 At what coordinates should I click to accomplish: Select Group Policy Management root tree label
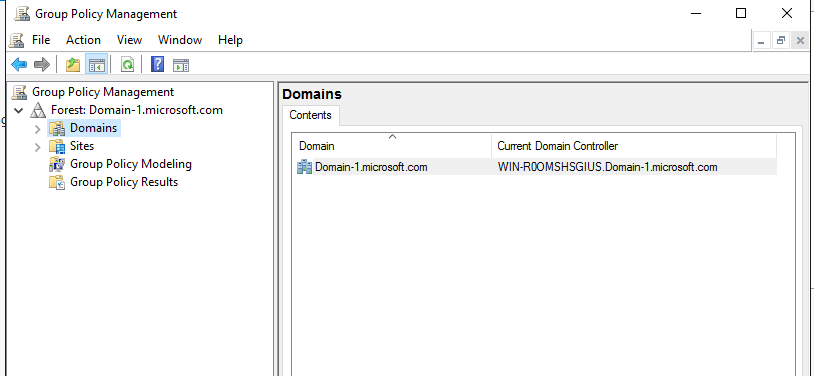tap(103, 92)
